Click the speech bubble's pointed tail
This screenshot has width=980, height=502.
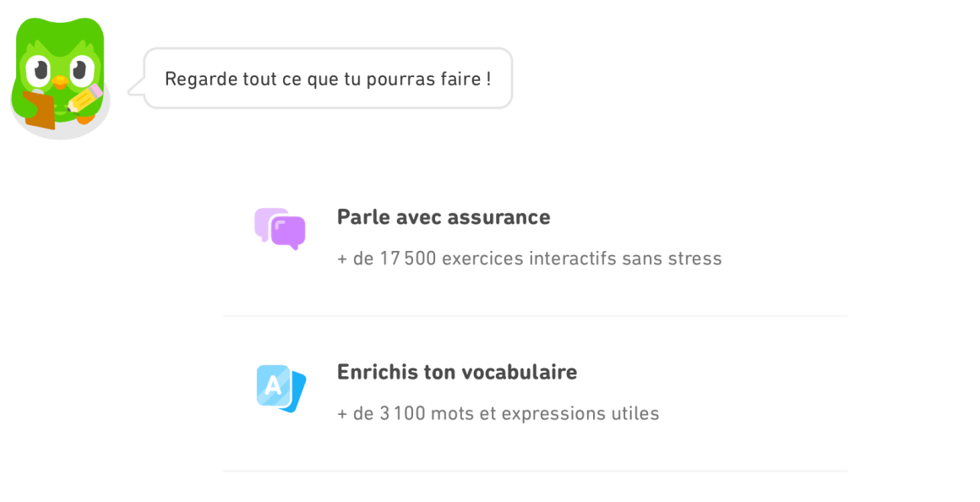click(133, 88)
